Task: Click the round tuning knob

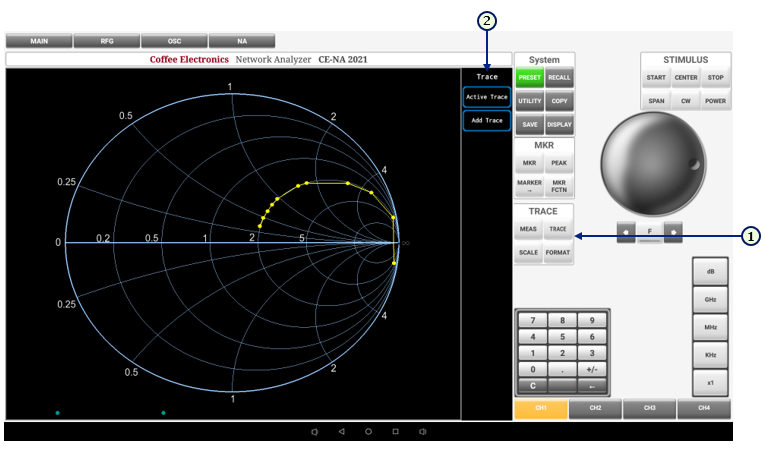Action: coord(651,162)
